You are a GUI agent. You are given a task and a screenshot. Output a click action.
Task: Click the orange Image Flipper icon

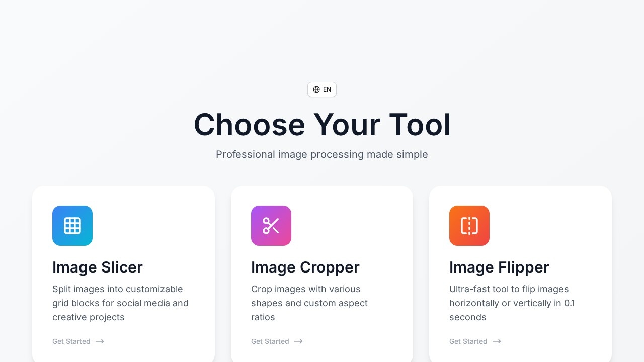[x=469, y=226]
